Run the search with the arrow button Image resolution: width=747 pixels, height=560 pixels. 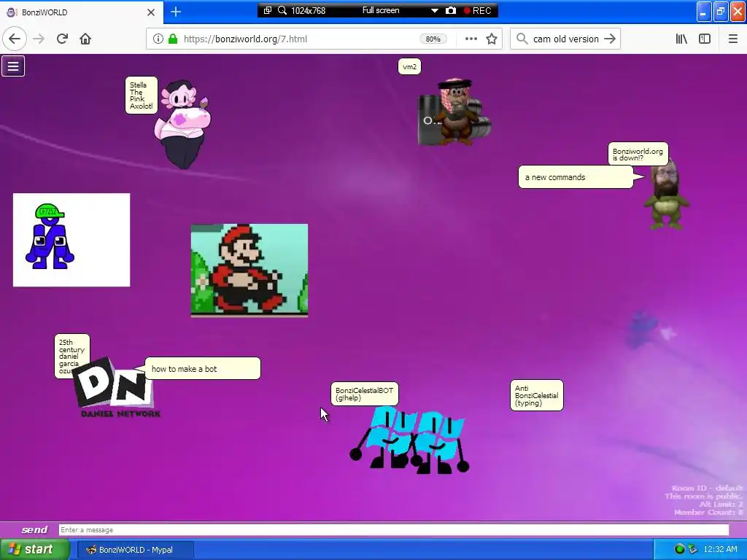610,39
